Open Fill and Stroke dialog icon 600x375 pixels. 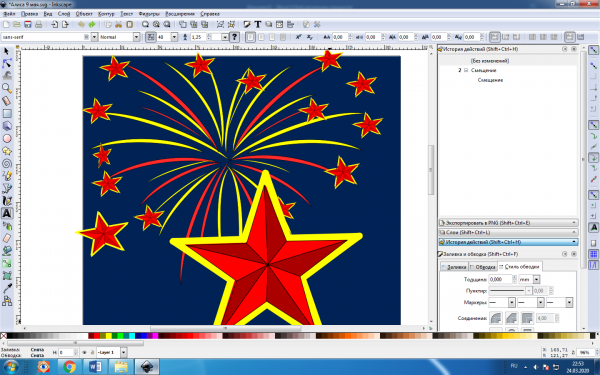tap(247, 24)
